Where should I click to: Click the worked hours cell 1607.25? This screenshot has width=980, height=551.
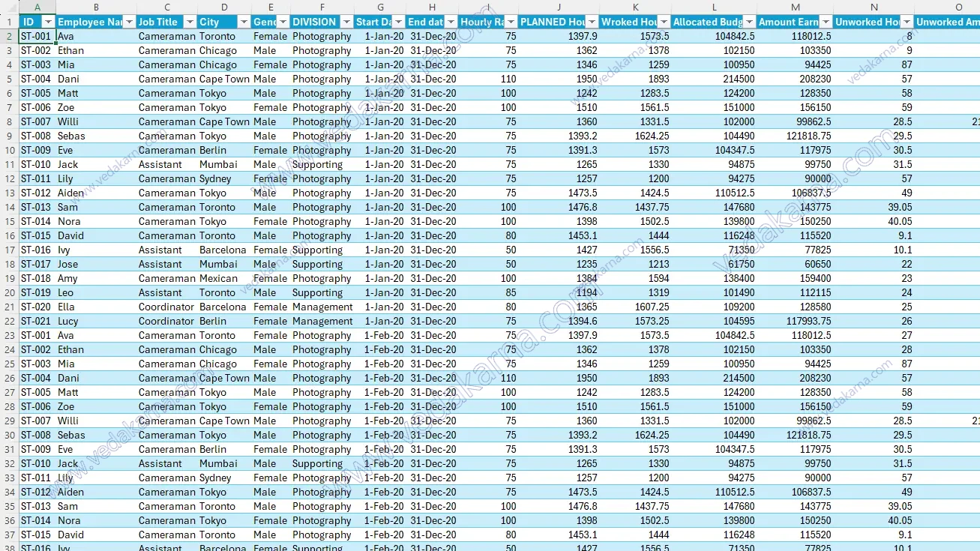click(636, 307)
